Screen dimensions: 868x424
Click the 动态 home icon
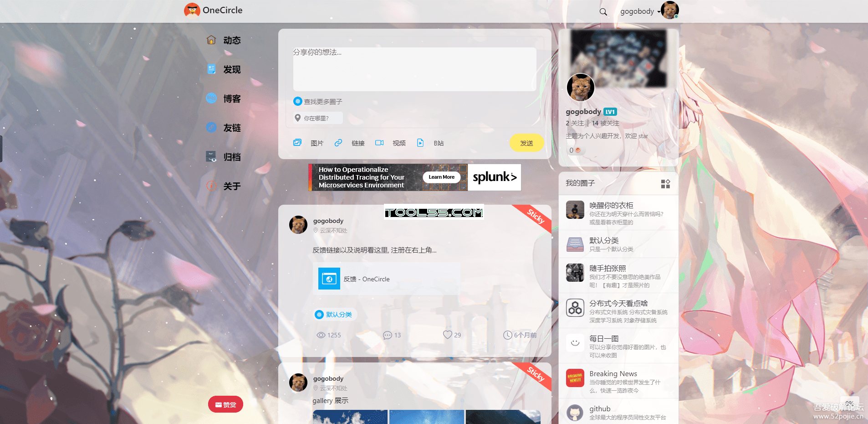[x=211, y=40]
